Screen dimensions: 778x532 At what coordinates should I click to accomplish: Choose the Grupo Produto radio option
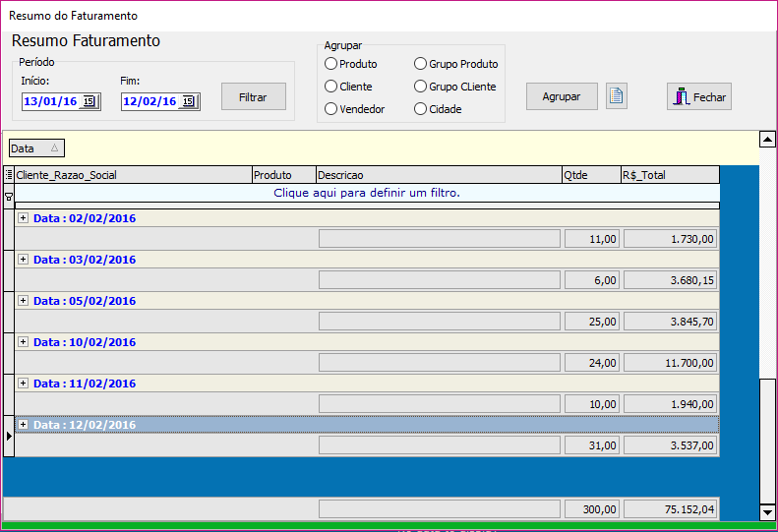[421, 64]
